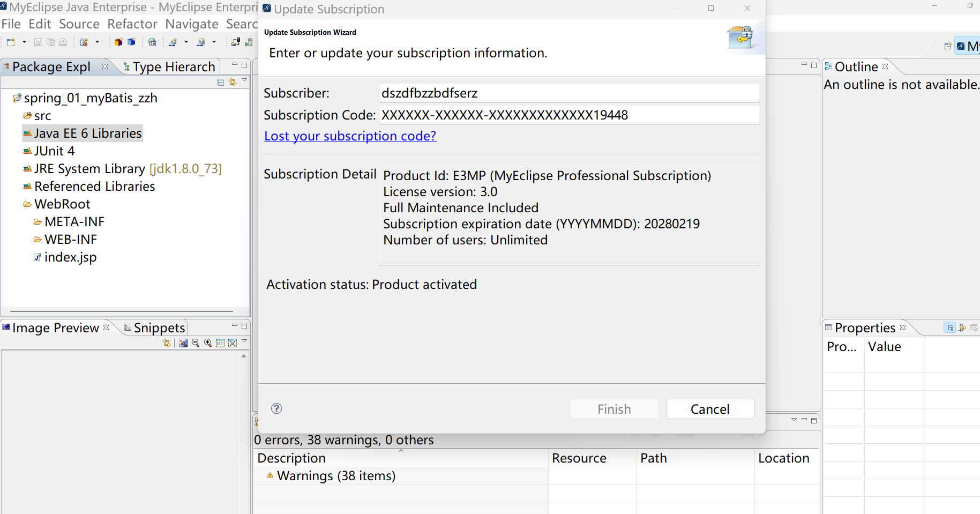Screen dimensions: 980x514
Task: Switch to the Properties tab
Action: point(865,328)
